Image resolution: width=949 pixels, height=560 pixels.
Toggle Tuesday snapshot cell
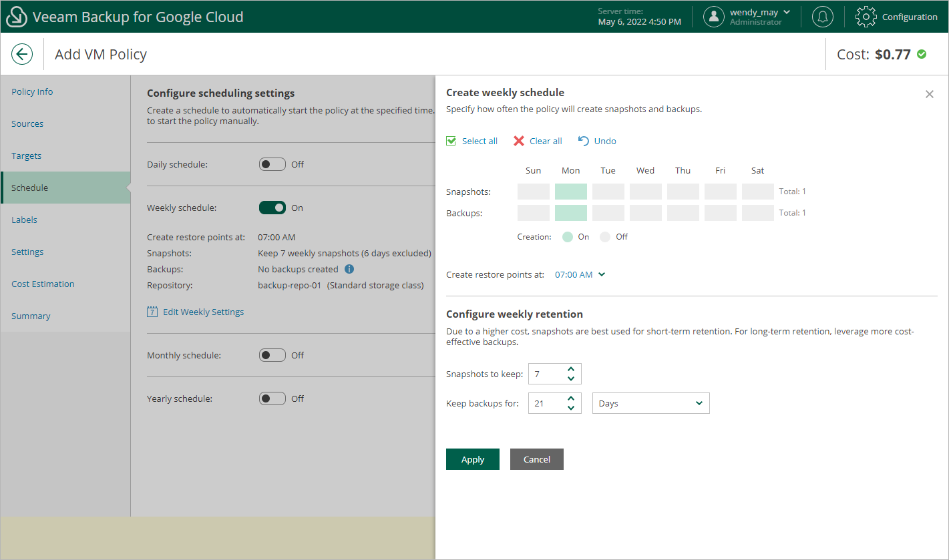(x=608, y=192)
